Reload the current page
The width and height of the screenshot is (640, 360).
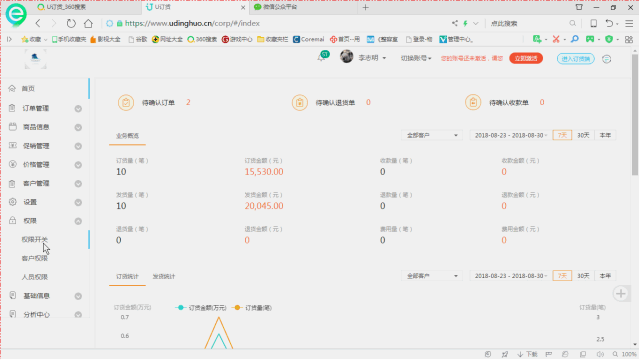pyautogui.click(x=71, y=23)
